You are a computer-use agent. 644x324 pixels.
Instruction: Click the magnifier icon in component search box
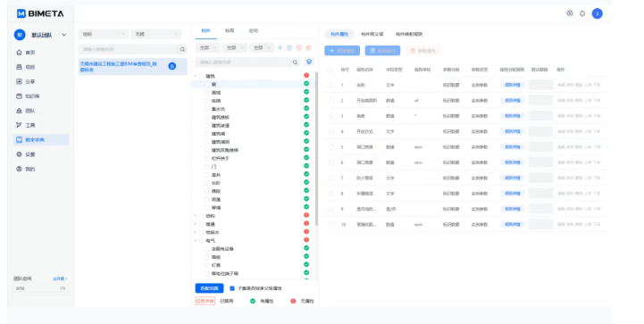[x=295, y=62]
